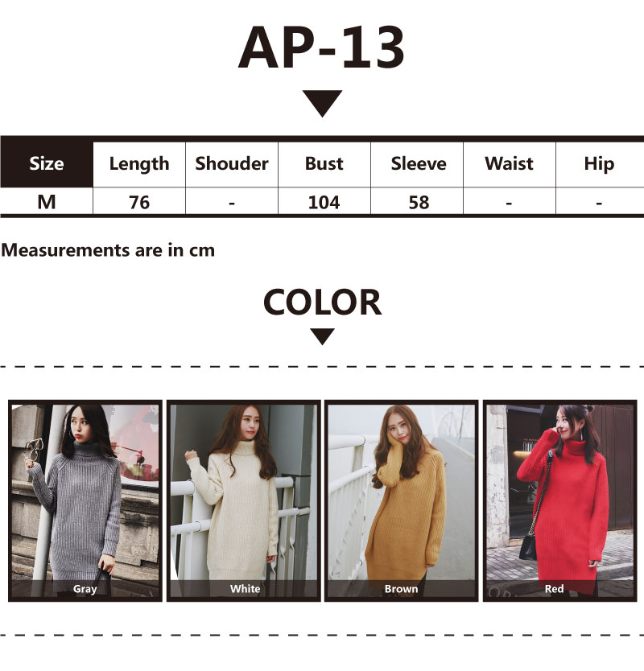Viewport: 644px width, 671px height.
Task: Click the black triangle below AP-13
Action: click(322, 103)
